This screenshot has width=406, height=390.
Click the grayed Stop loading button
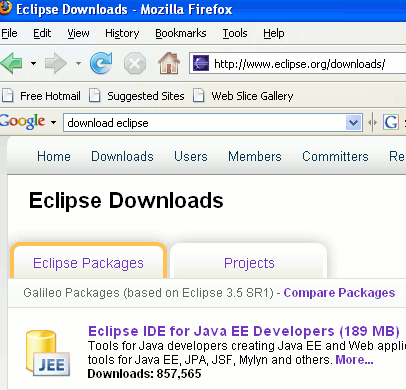(135, 63)
